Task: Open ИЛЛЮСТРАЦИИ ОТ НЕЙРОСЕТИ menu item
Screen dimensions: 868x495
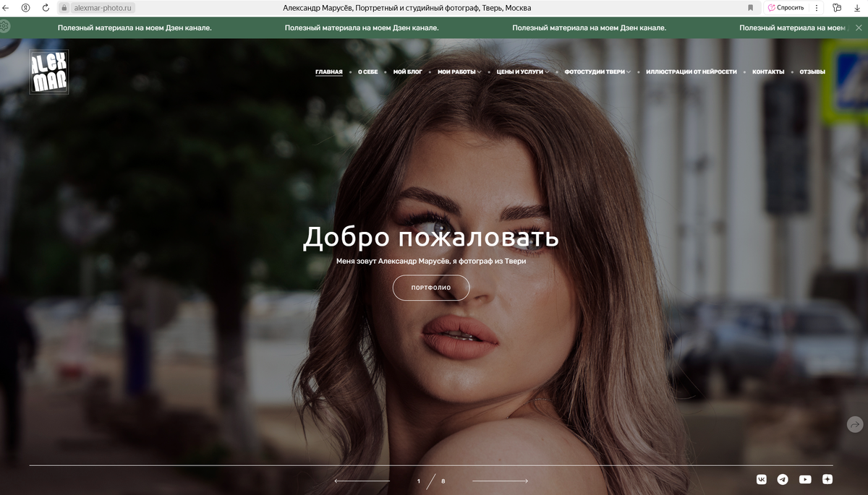Action: coord(692,72)
